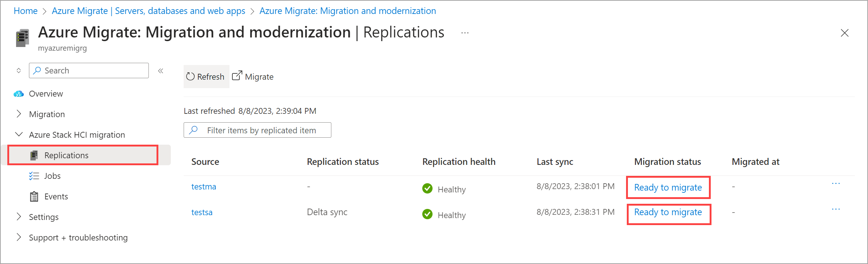Click the Last refreshed timestamp text

250,111
